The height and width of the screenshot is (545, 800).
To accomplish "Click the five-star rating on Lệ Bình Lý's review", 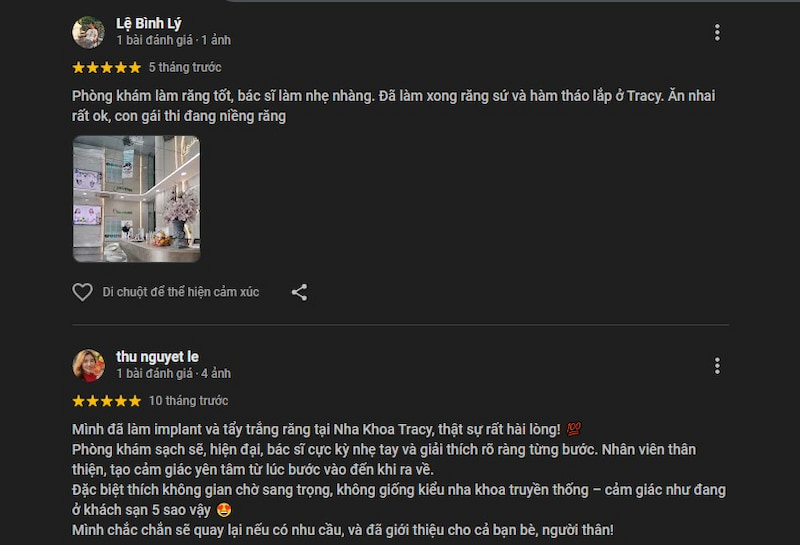I will click(106, 67).
